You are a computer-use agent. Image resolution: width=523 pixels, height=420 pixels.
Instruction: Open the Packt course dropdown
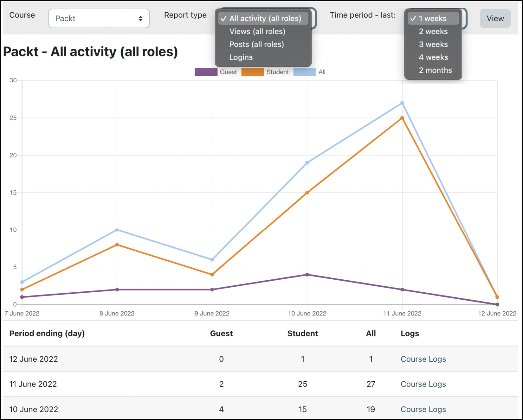tap(99, 18)
